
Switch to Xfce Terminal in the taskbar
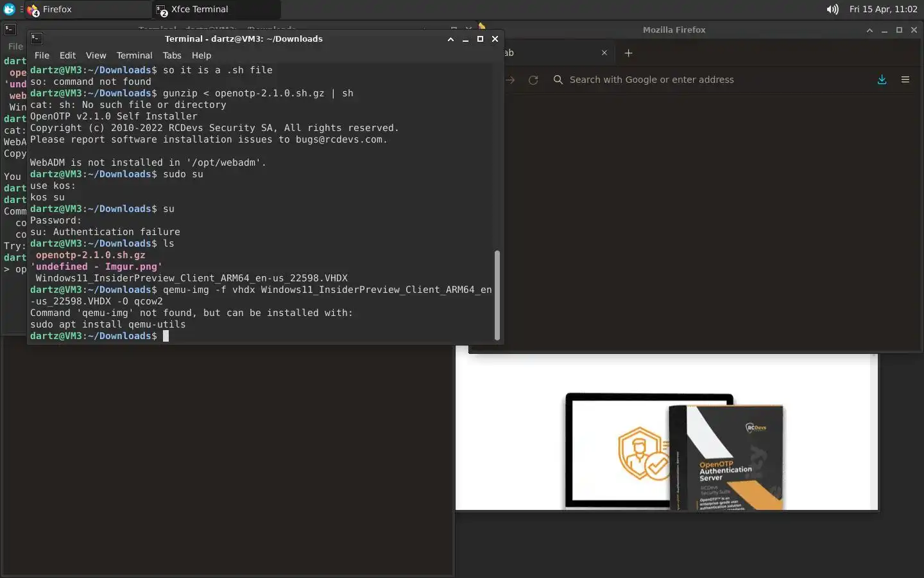pyautogui.click(x=217, y=10)
